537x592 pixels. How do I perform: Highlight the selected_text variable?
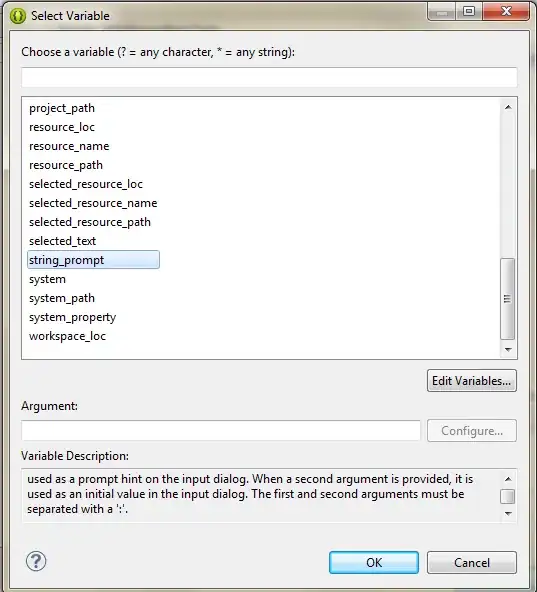tap(62, 241)
